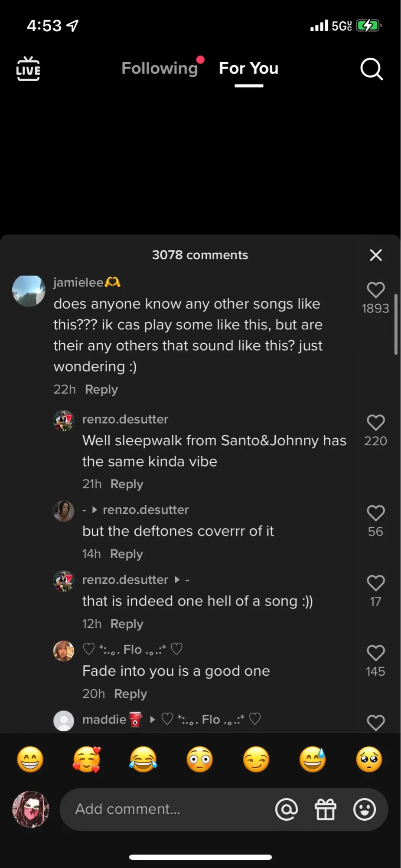
Task: Insert the smiling face with hearts emoji
Action: point(87,759)
